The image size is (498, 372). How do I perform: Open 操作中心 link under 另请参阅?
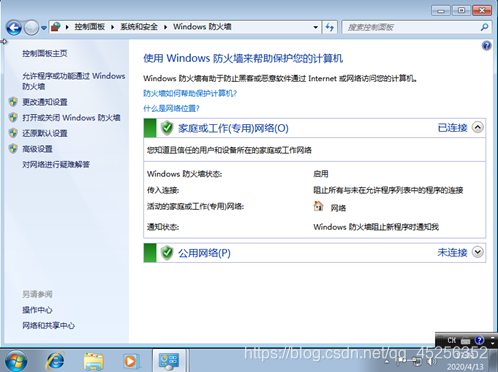(37, 310)
